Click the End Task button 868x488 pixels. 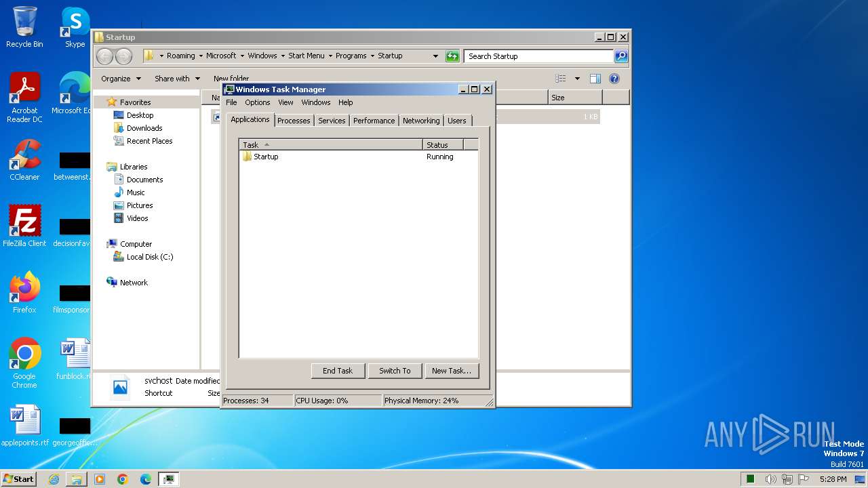[x=338, y=371]
